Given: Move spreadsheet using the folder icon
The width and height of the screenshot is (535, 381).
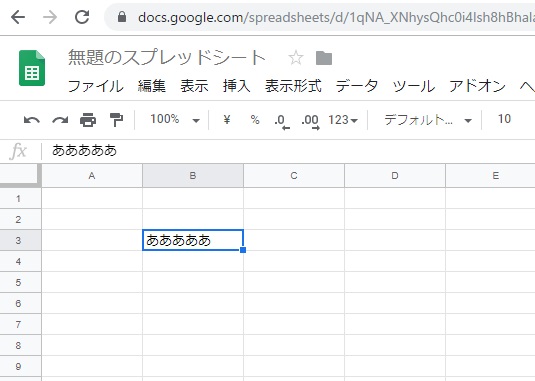Looking at the screenshot, I should pyautogui.click(x=324, y=58).
